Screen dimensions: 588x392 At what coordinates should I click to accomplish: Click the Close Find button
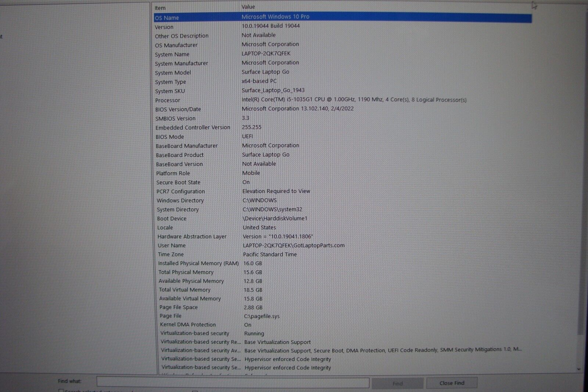[x=452, y=383]
